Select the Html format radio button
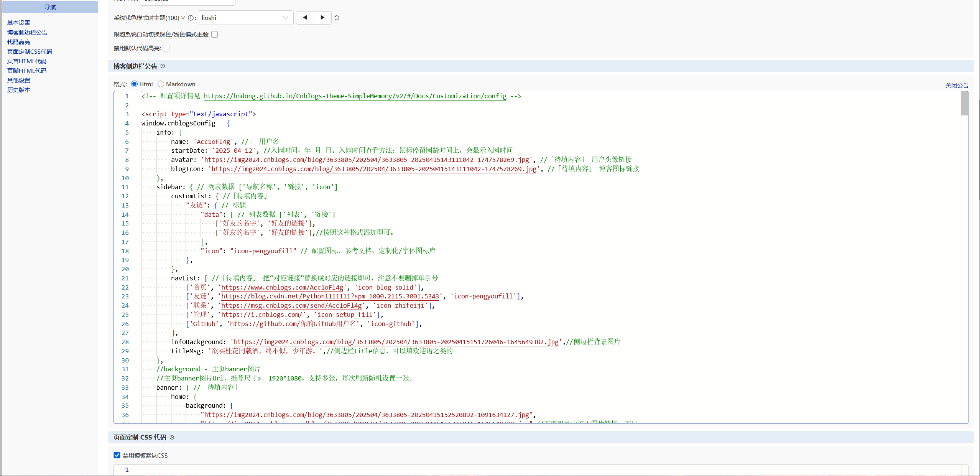 pos(135,84)
